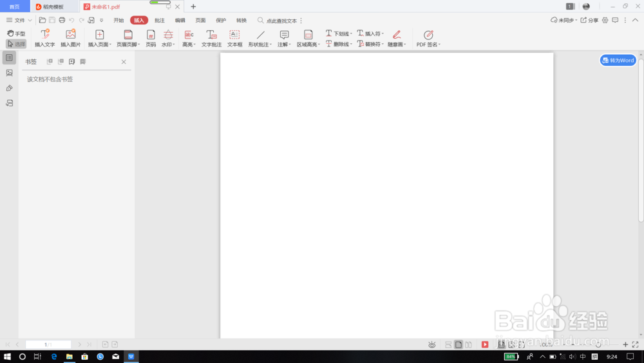Click the feedback chat bubble icon
The height and width of the screenshot is (363, 644).
pos(615,20)
